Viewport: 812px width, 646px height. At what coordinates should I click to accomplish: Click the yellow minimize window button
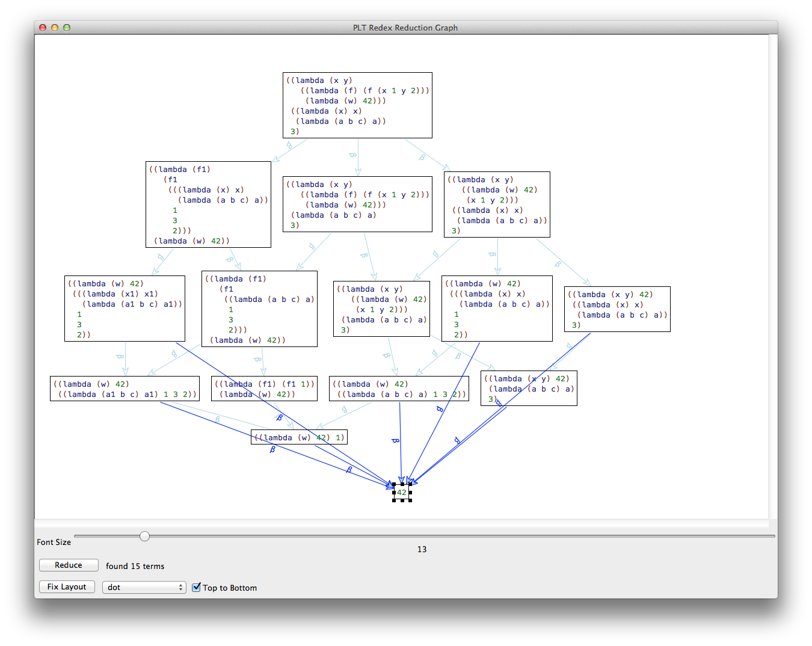(55, 28)
